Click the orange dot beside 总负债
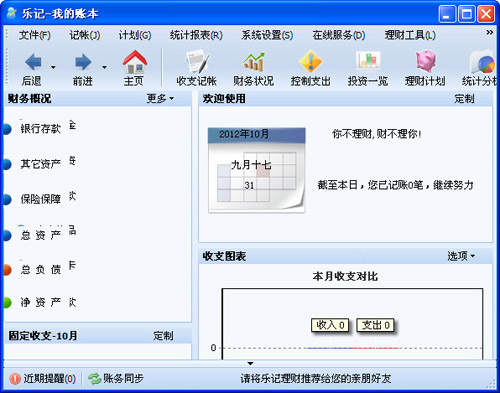 [7, 269]
